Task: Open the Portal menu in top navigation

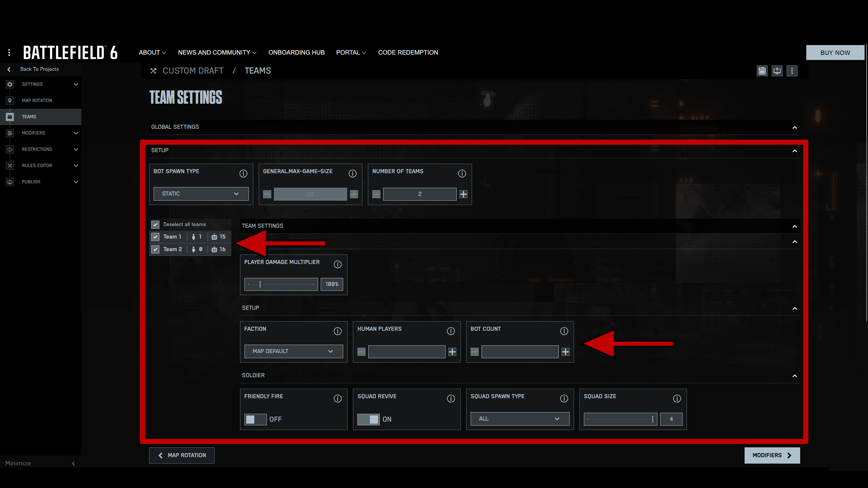Action: pyautogui.click(x=351, y=53)
